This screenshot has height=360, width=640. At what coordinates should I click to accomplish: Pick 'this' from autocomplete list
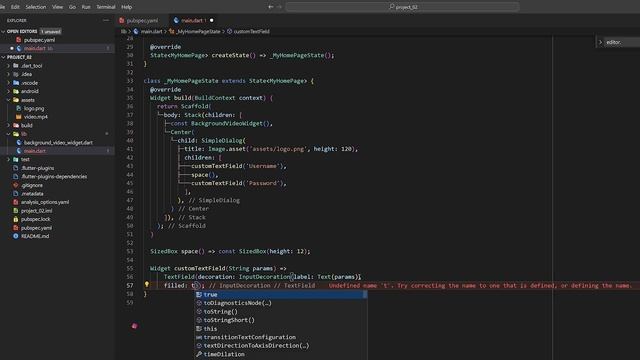coord(280,329)
